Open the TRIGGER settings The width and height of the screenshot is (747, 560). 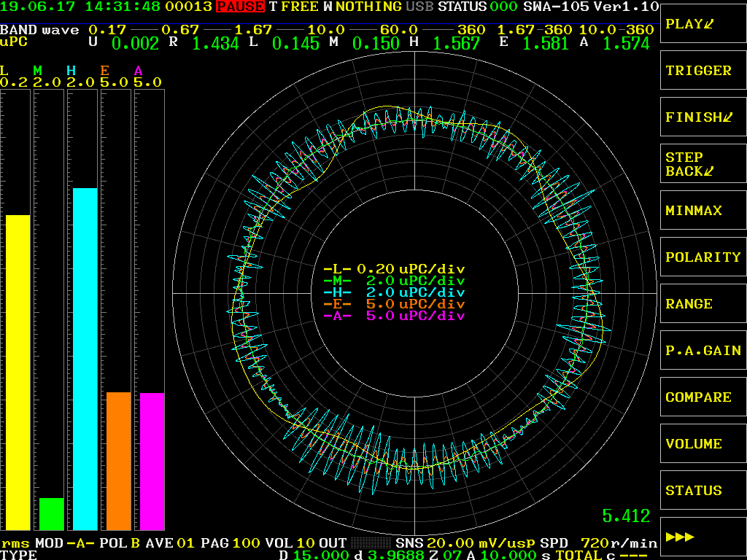pos(703,71)
